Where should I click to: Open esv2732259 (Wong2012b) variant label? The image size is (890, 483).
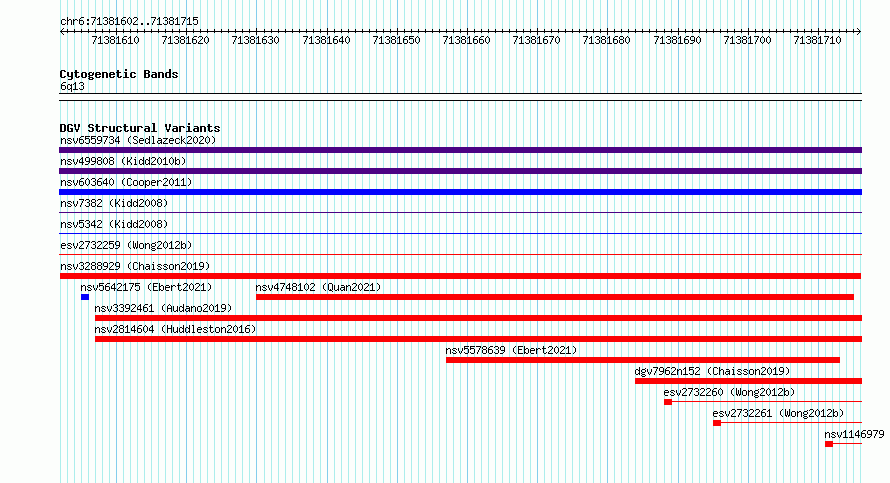point(126,245)
